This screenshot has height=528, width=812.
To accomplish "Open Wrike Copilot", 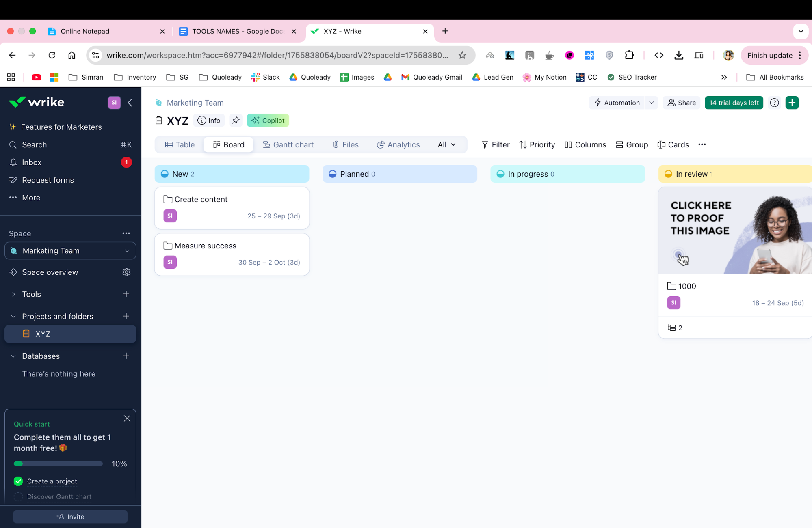I will click(268, 120).
